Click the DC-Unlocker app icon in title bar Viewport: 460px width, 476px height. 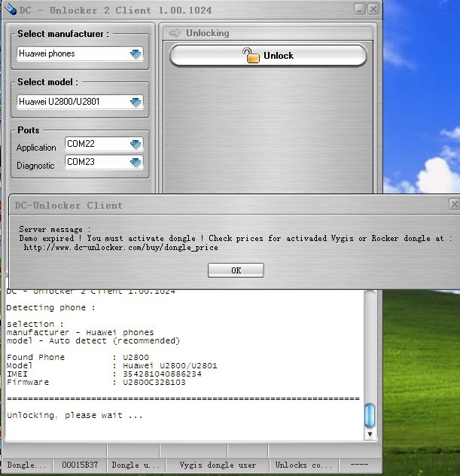point(9,10)
